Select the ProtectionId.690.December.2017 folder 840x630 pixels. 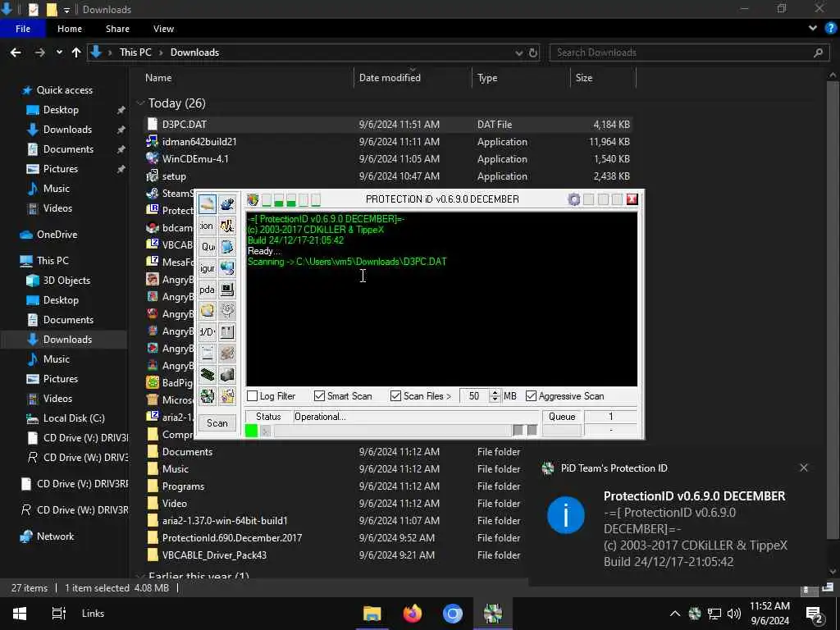click(x=232, y=537)
